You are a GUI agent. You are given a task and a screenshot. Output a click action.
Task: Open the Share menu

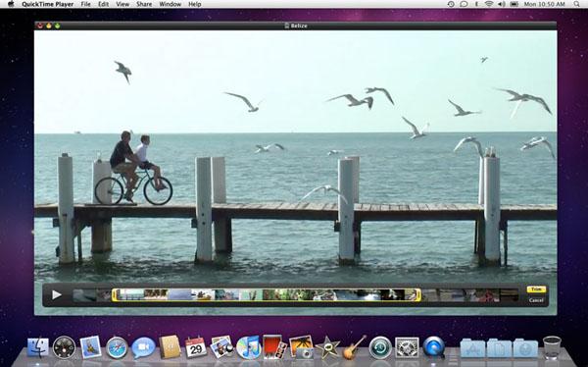coord(144,4)
